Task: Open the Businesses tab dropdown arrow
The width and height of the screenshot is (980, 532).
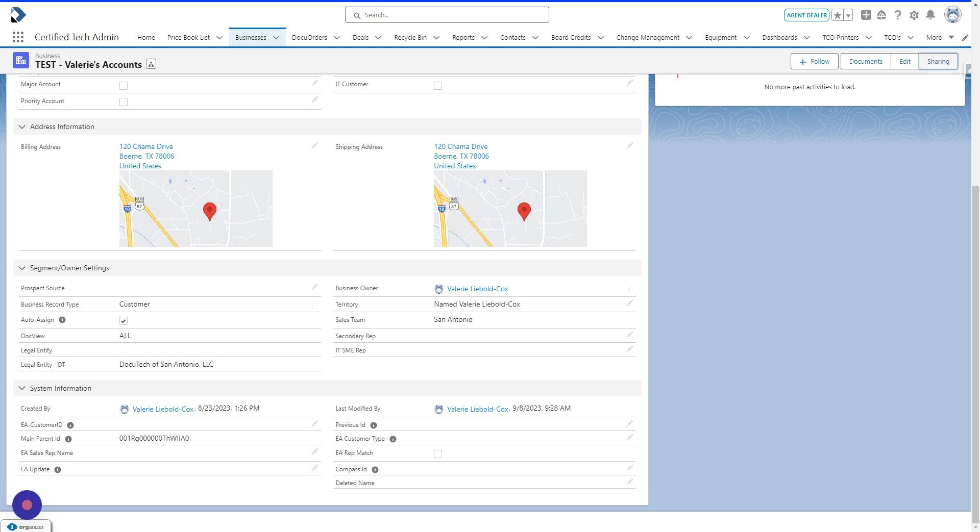Action: (276, 38)
